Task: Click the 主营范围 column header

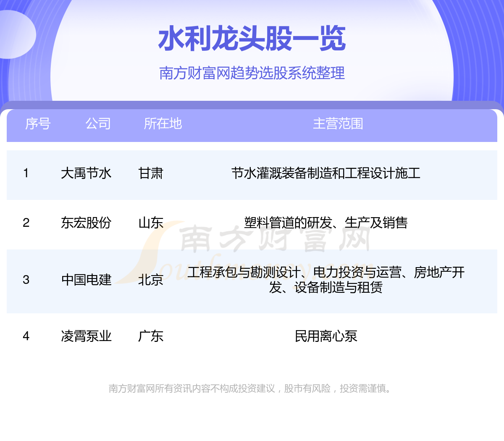Action: [338, 123]
